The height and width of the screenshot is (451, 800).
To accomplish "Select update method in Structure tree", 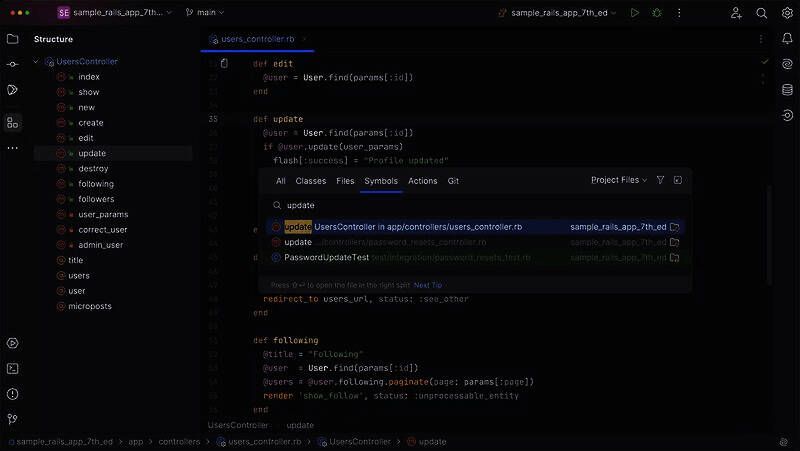I will coord(92,153).
